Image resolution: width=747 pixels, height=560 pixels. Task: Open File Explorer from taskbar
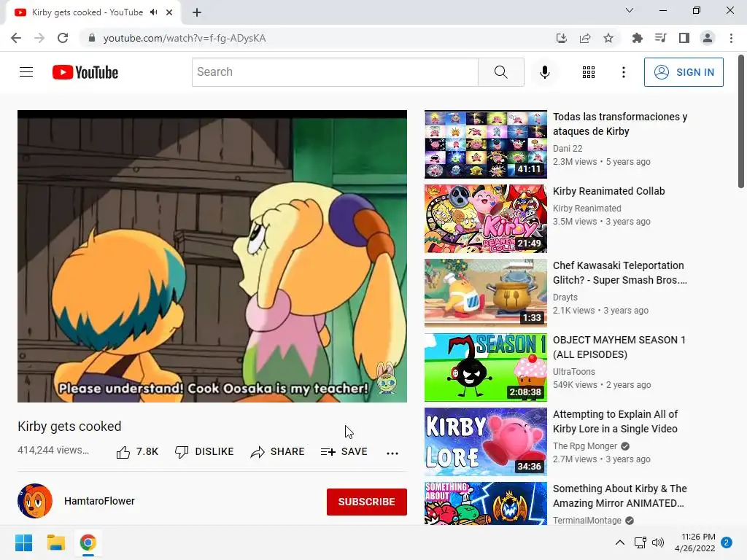55,542
